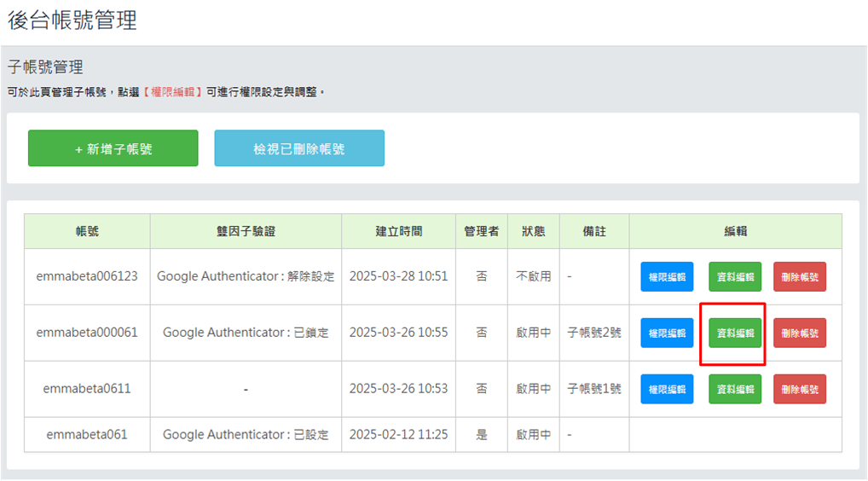Open 檢視已刪除帳號 view
Viewport: 868px width, 481px height.
299,148
